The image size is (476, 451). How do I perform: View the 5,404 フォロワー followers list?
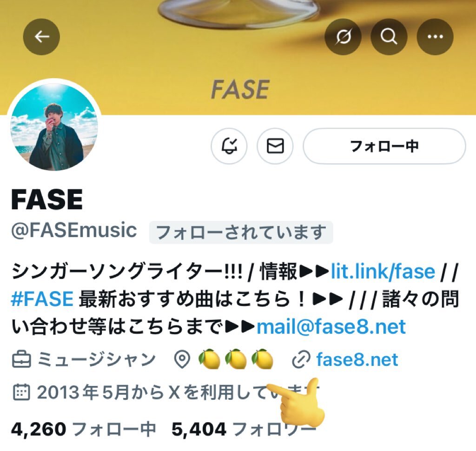pyautogui.click(x=244, y=429)
